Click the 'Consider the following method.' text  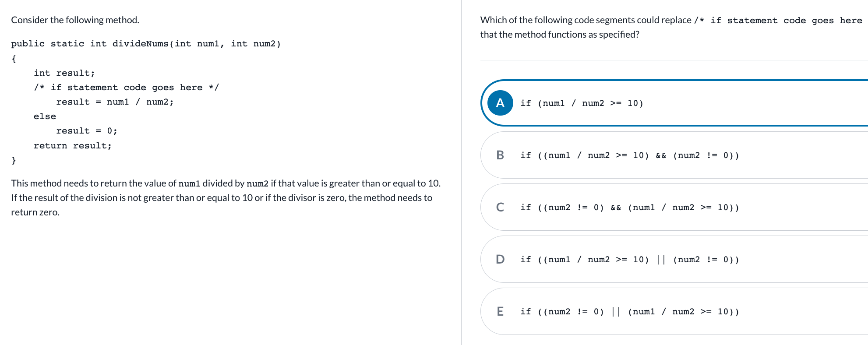(75, 20)
